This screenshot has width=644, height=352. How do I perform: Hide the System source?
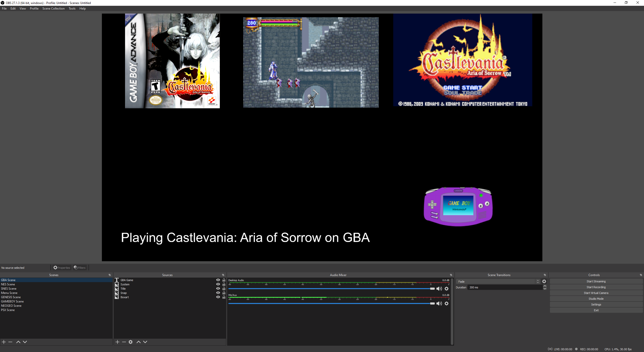point(218,284)
